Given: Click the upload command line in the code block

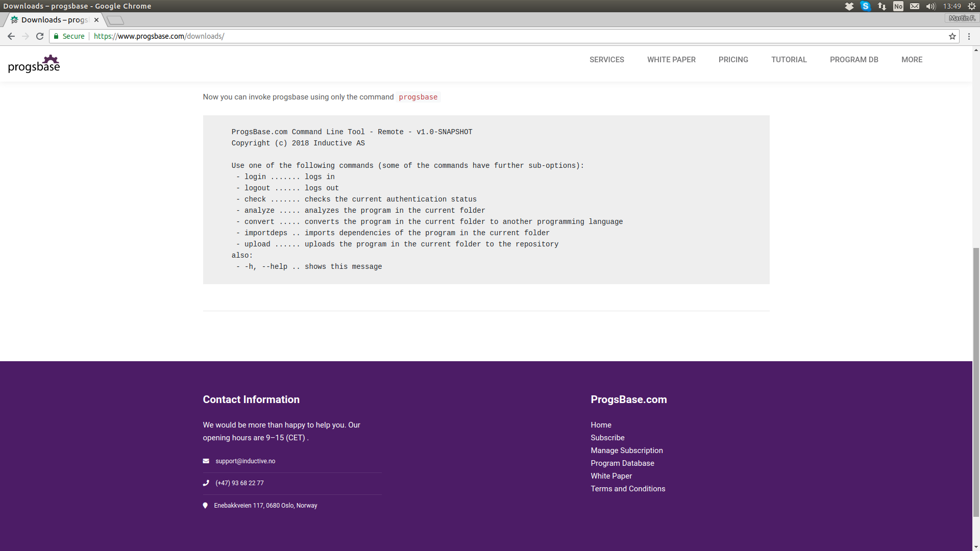Looking at the screenshot, I should (397, 244).
